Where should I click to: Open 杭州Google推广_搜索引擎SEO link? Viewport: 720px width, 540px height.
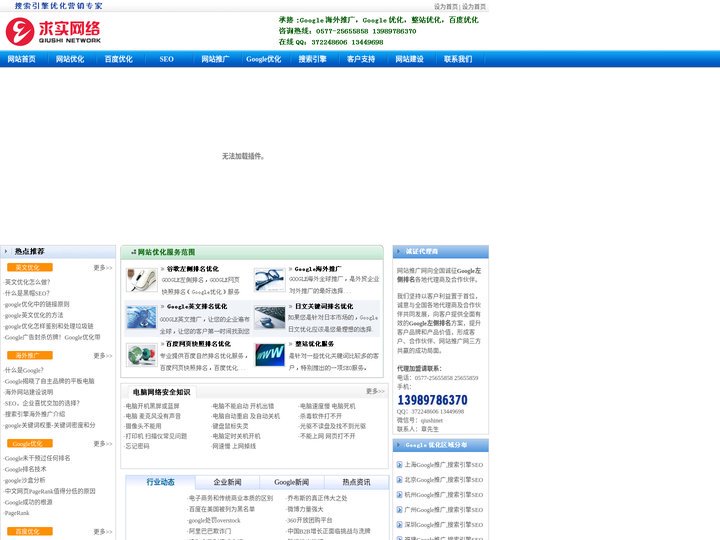pos(444,495)
